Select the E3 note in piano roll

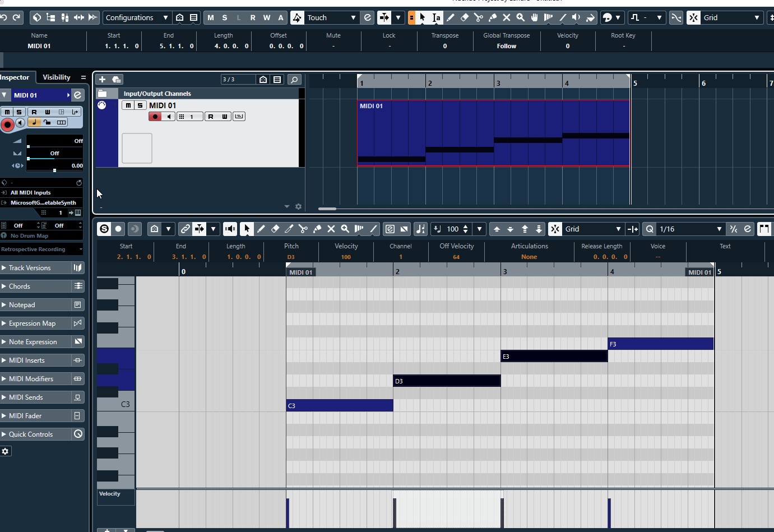tap(554, 356)
